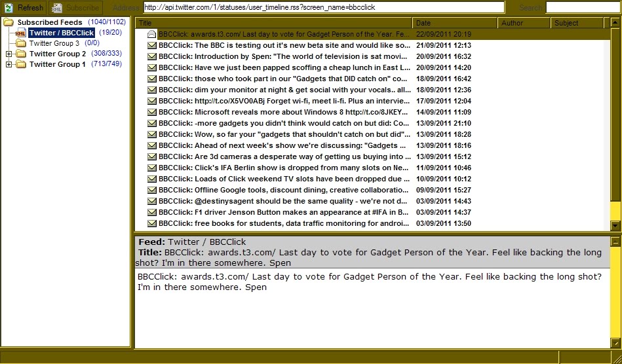Click envelope icon of IFA Berlin show item
This screenshot has width=622, height=364.
[151, 168]
